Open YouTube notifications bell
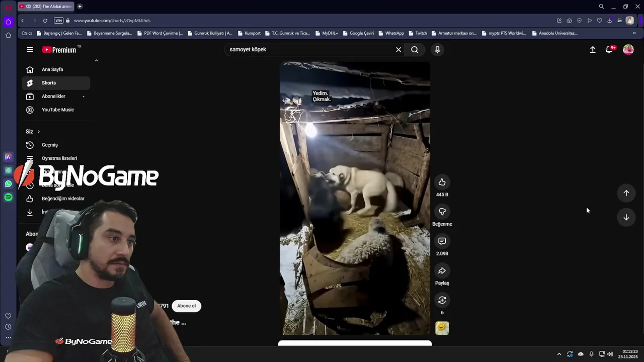Screen dimensions: 644x362 (x=609, y=49)
